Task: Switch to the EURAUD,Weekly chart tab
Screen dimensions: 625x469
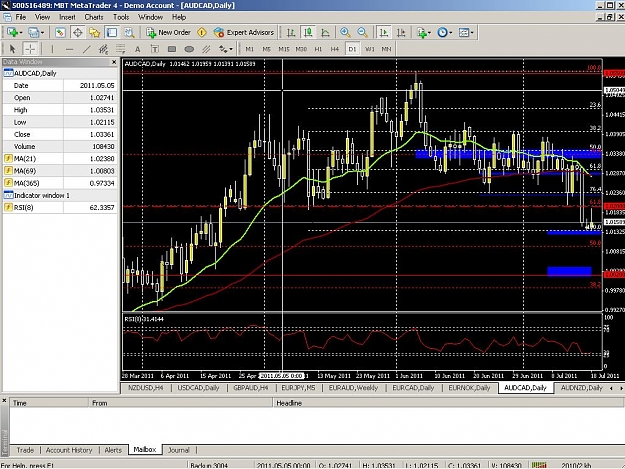Action: point(353,388)
